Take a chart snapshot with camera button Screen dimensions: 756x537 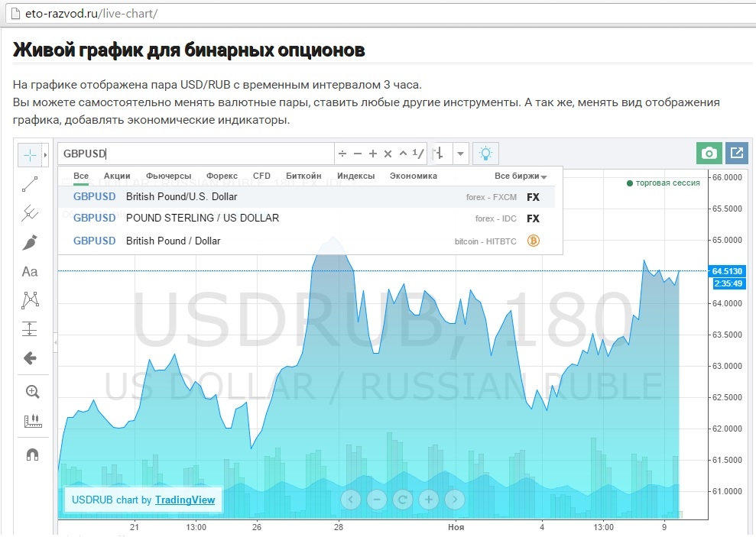[709, 154]
